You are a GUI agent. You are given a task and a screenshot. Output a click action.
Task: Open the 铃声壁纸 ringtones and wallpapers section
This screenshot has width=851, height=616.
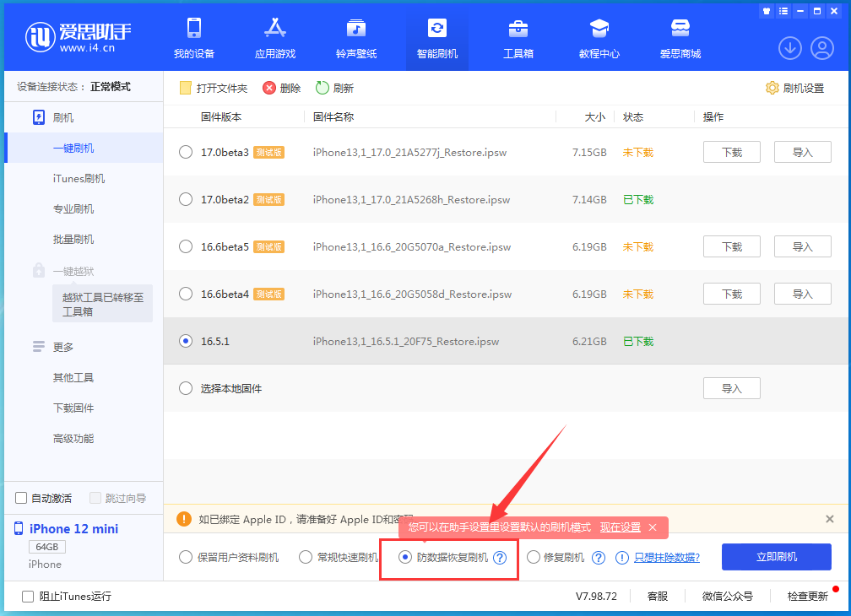pyautogui.click(x=355, y=38)
